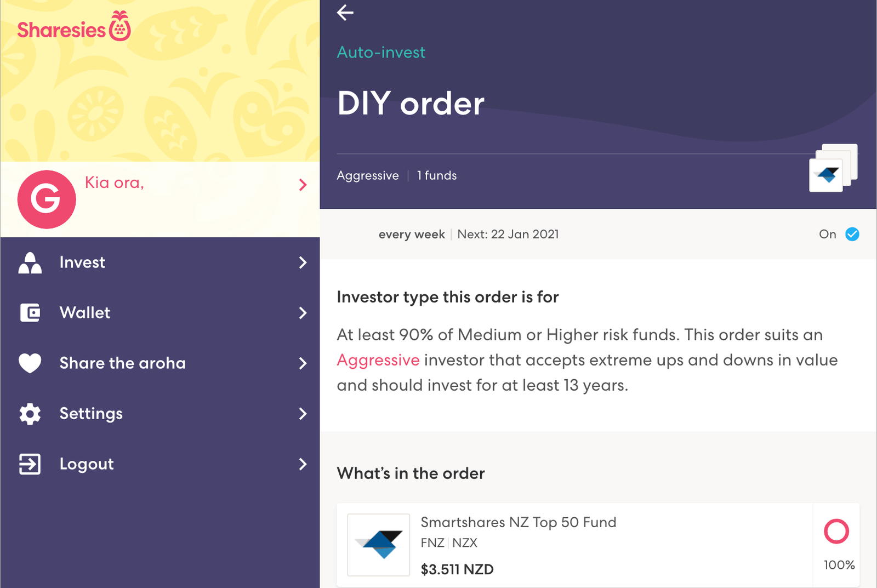Screen dimensions: 877x588
Task: Click the stacked funds card icon in header
Action: coord(833,168)
